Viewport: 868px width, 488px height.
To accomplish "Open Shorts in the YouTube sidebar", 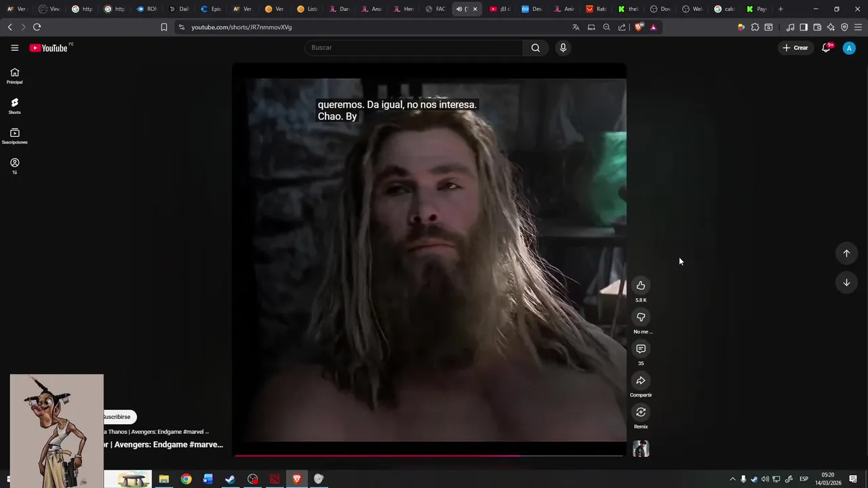I will pos(14,106).
